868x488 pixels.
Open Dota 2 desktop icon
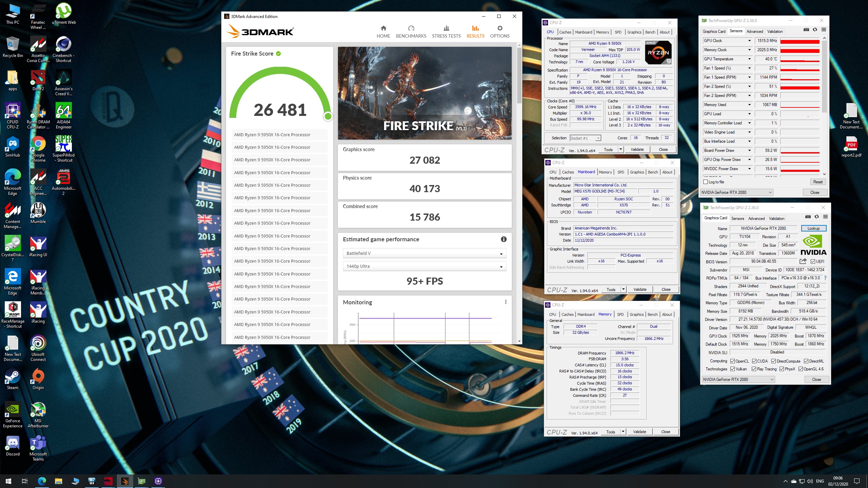[38, 80]
